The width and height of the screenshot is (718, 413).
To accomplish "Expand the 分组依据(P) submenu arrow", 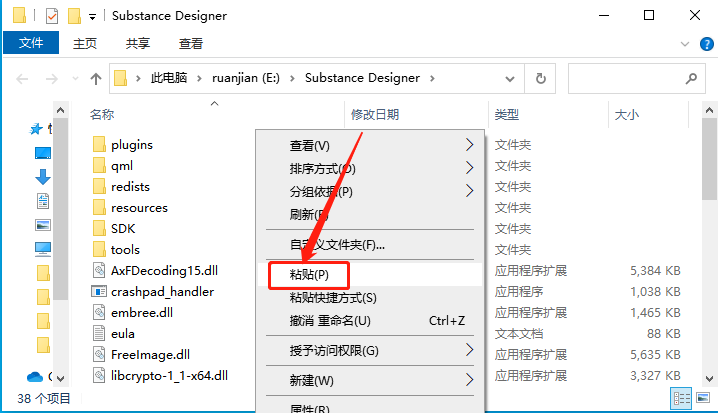I will (469, 190).
